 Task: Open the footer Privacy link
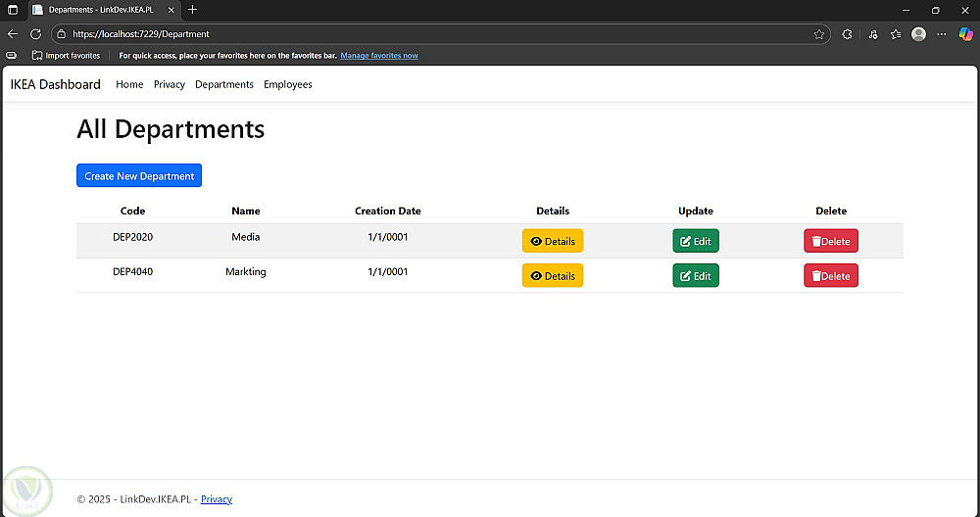pyautogui.click(x=217, y=499)
